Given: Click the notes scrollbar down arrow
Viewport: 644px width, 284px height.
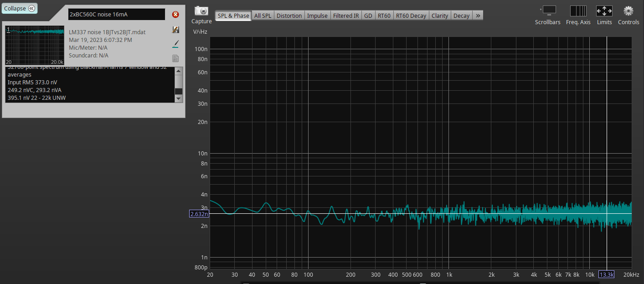Looking at the screenshot, I should click(x=179, y=98).
